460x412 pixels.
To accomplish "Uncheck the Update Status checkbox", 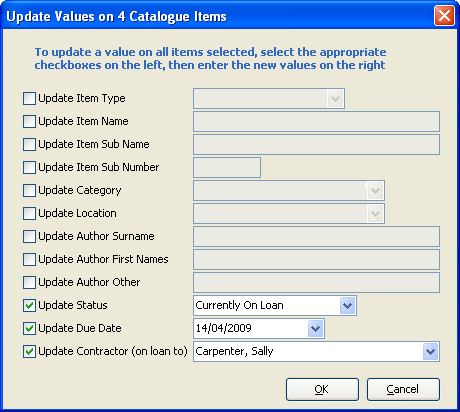I will click(29, 306).
